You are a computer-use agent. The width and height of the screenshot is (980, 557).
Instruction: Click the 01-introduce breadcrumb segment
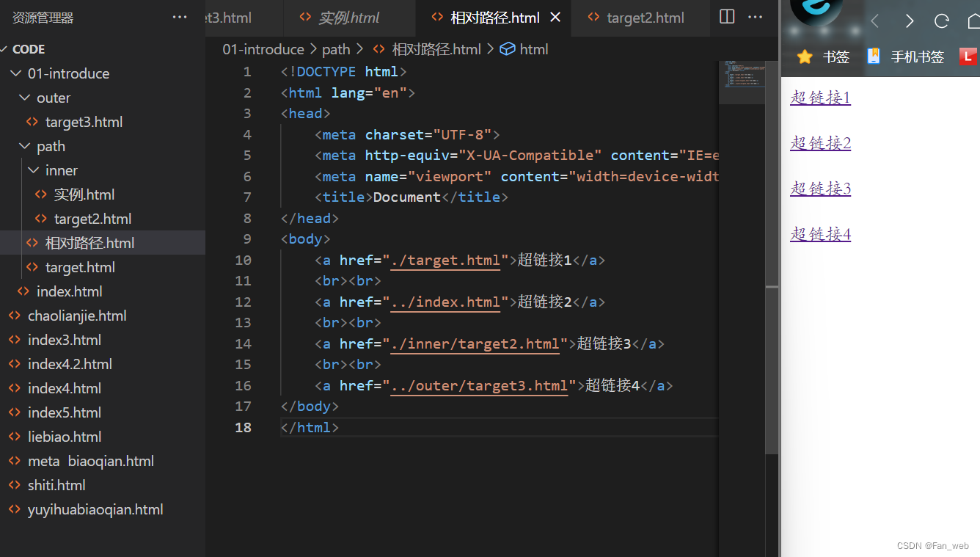point(263,49)
